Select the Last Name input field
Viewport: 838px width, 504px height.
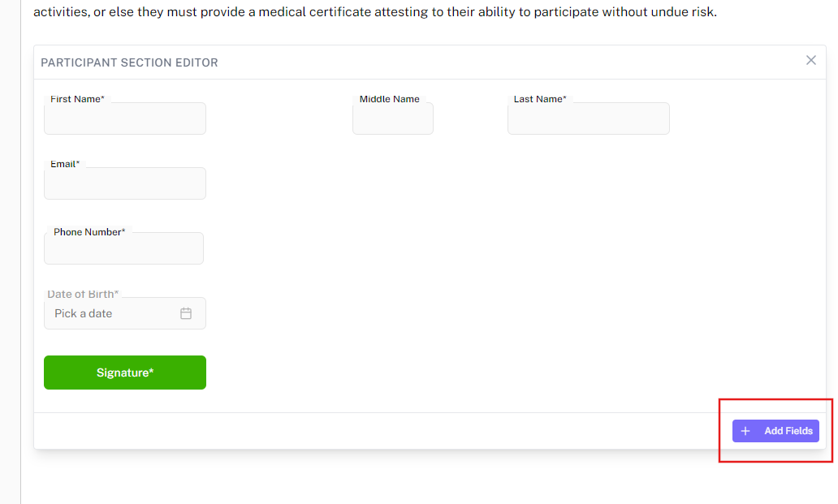coord(588,120)
